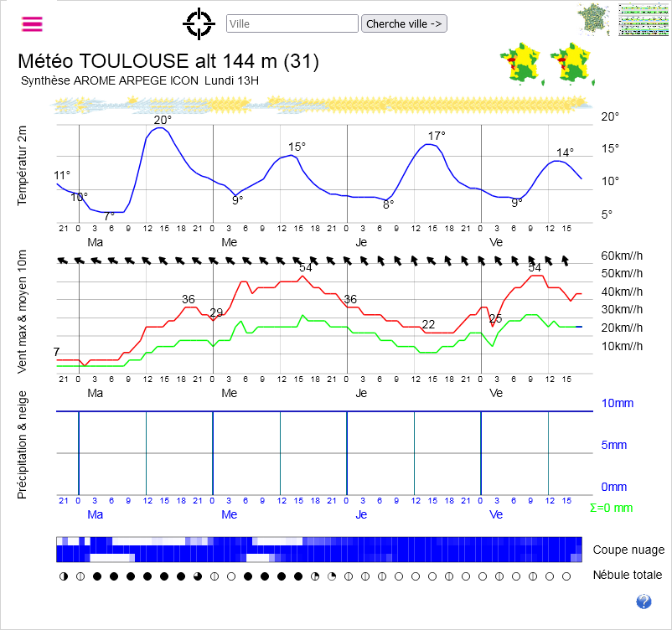Click the right France vigilance map

(572, 65)
